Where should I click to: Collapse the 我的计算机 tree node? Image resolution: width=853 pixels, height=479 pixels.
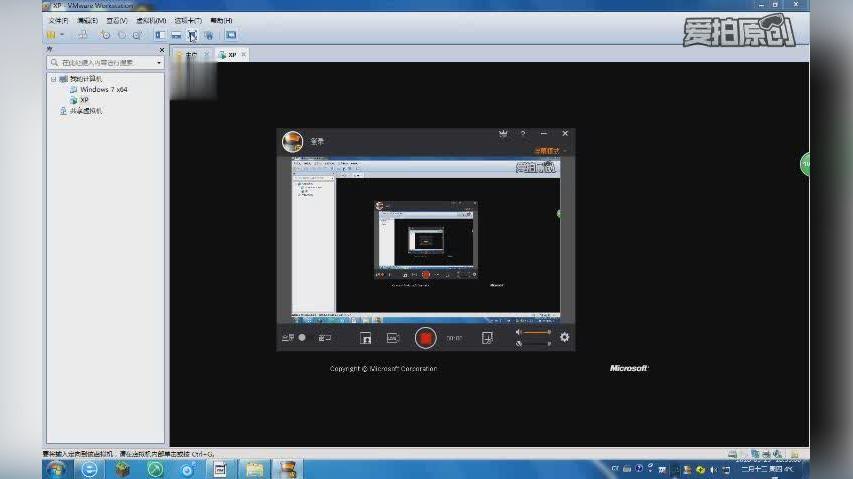pos(53,79)
